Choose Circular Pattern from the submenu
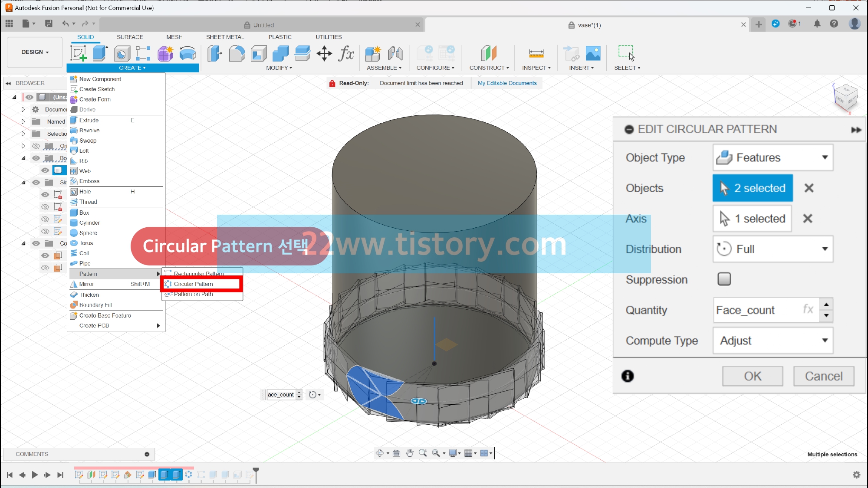Viewport: 868px width, 488px height. 194,284
